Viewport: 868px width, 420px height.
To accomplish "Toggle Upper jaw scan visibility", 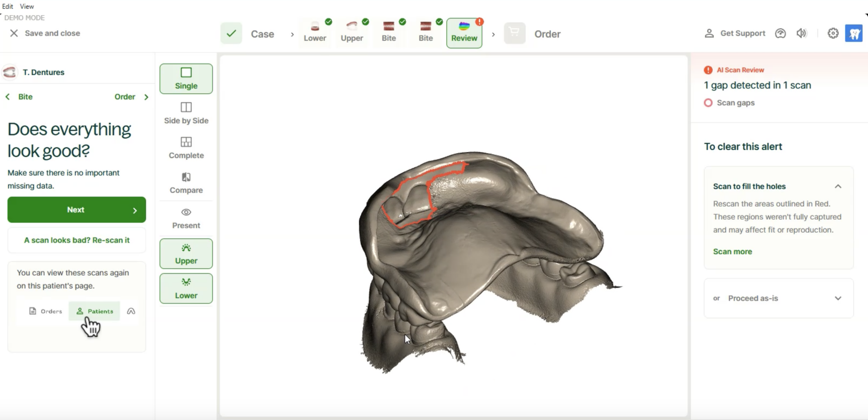I will 186,254.
